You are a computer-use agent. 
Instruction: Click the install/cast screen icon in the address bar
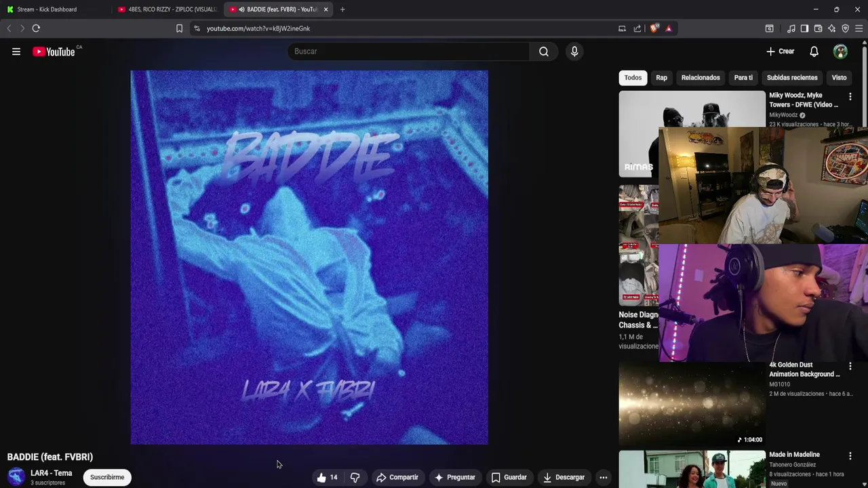(622, 28)
